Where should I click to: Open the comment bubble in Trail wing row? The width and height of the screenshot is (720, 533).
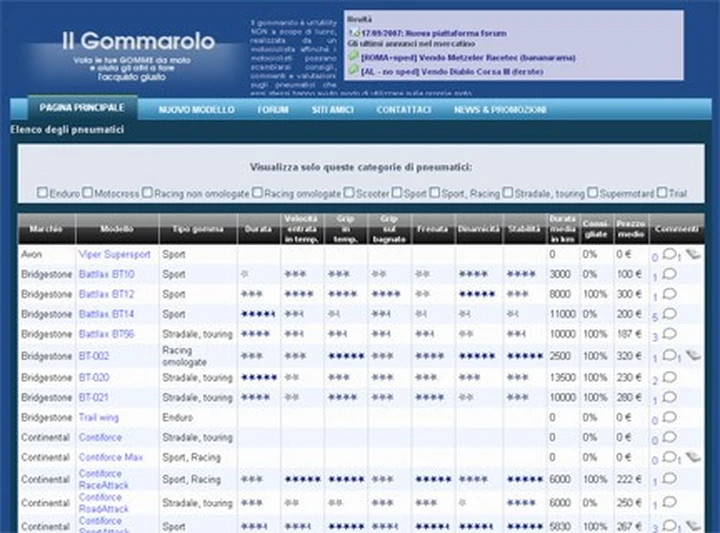pos(669,417)
